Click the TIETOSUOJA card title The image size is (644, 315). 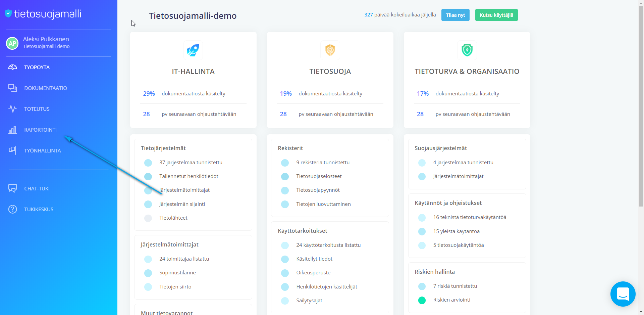(330, 71)
